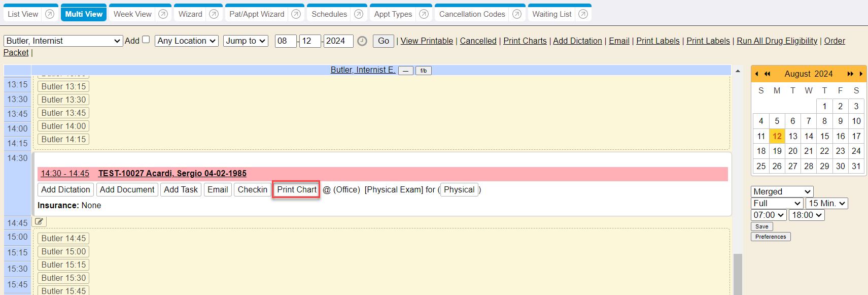Switch to the Cancellation Codes tab
Viewport: 868px width, 295px height.
[472, 14]
